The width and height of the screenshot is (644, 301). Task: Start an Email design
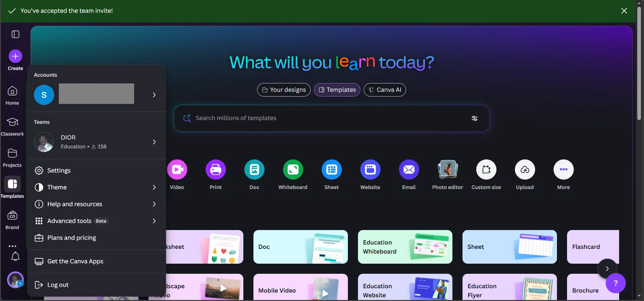(x=409, y=170)
